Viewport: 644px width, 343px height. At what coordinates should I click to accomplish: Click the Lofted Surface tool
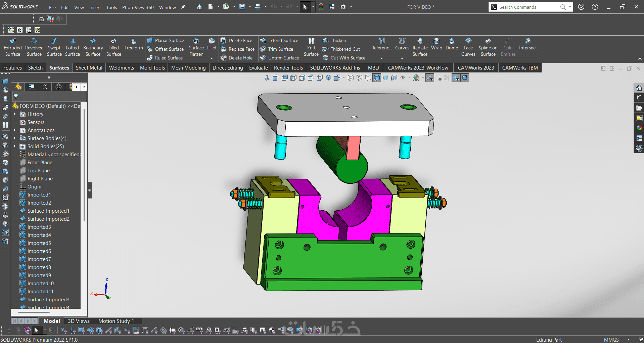[x=72, y=47]
